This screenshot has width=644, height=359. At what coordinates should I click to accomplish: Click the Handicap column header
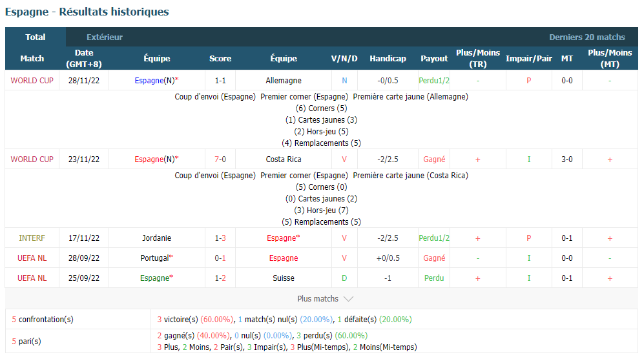388,58
